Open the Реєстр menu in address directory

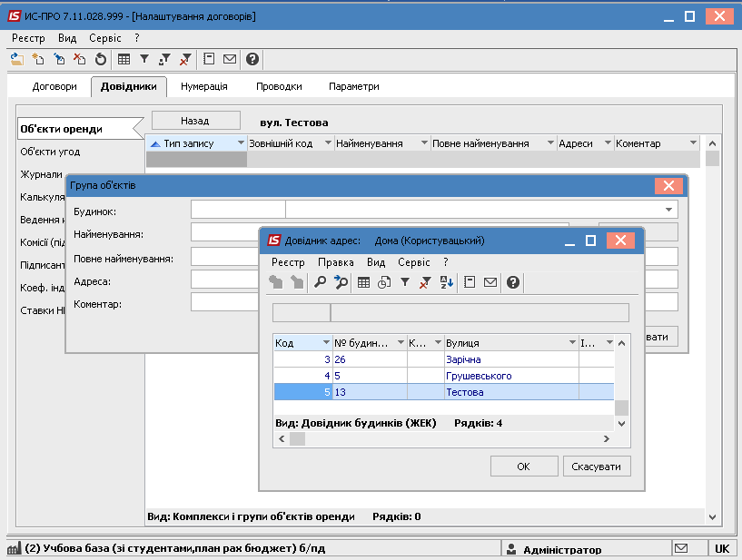tap(288, 262)
